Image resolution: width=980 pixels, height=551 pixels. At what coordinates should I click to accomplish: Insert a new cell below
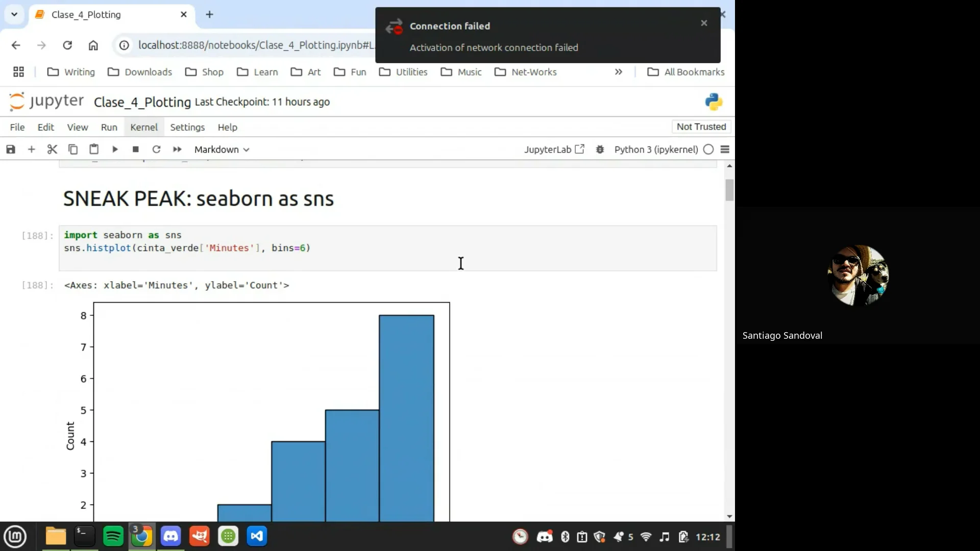(32, 149)
